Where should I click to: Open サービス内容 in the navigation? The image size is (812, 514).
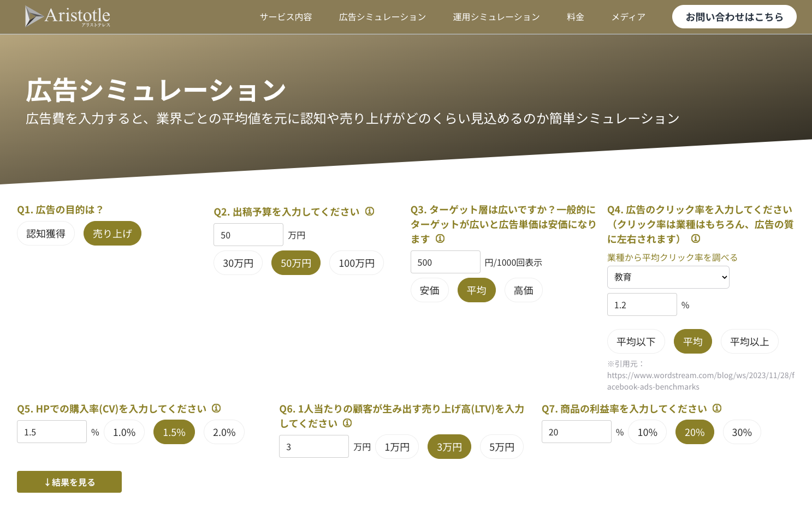(x=286, y=17)
